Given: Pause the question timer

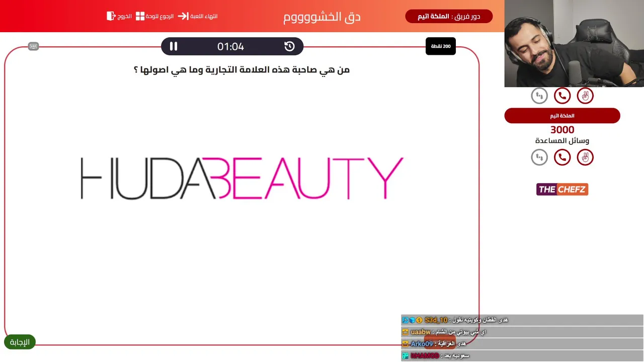Looking at the screenshot, I should point(174,46).
